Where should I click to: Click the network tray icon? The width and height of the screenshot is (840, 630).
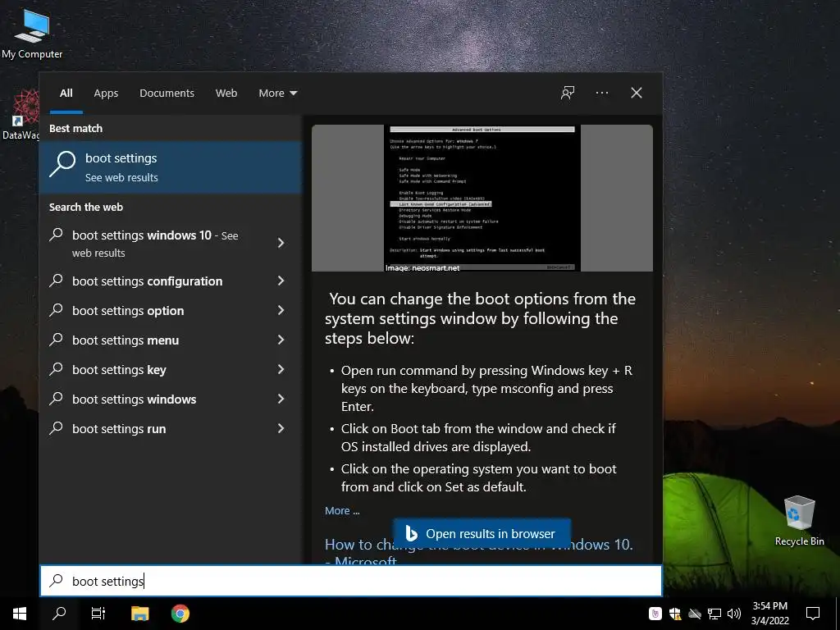coord(714,614)
